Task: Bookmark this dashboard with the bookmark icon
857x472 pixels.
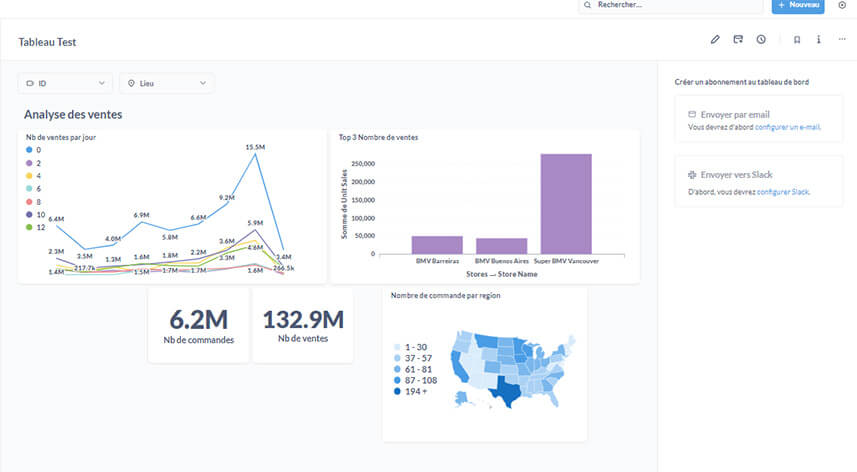Action: pyautogui.click(x=797, y=39)
